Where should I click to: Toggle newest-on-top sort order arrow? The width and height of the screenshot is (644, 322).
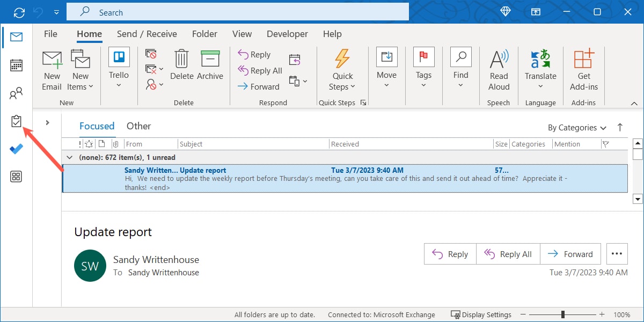click(x=620, y=127)
